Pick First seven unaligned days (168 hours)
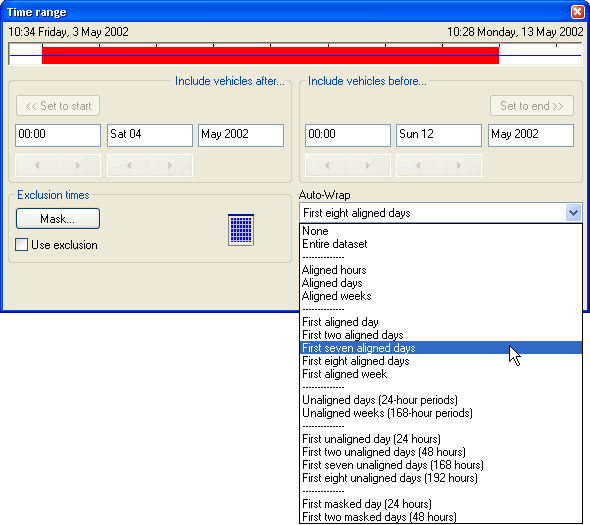The image size is (590, 525). pyautogui.click(x=441, y=465)
